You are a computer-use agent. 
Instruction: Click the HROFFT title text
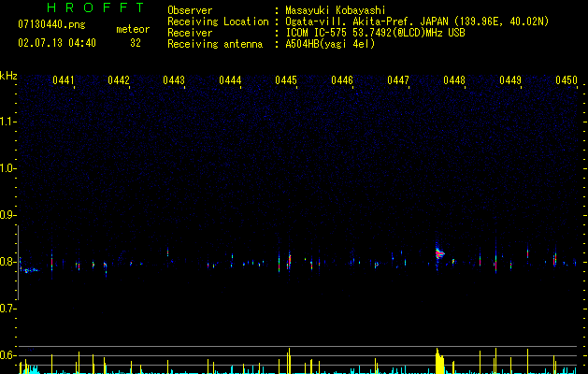click(x=95, y=7)
